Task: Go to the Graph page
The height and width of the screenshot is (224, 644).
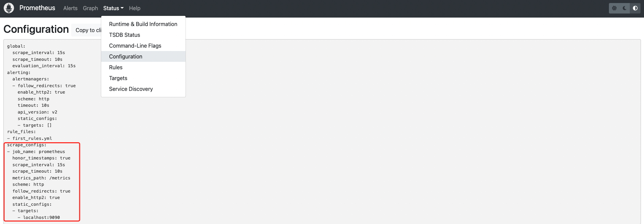Action: 90,8
